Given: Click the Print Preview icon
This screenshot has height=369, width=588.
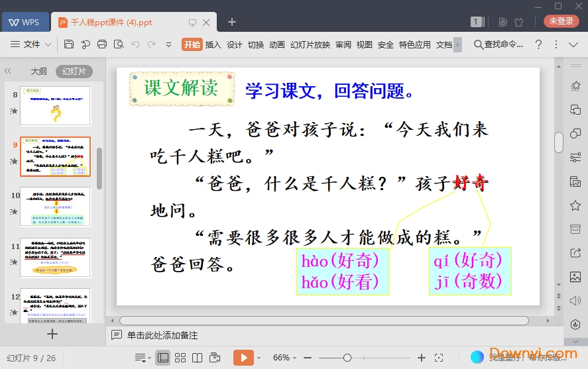Looking at the screenshot, I should pos(119,44).
